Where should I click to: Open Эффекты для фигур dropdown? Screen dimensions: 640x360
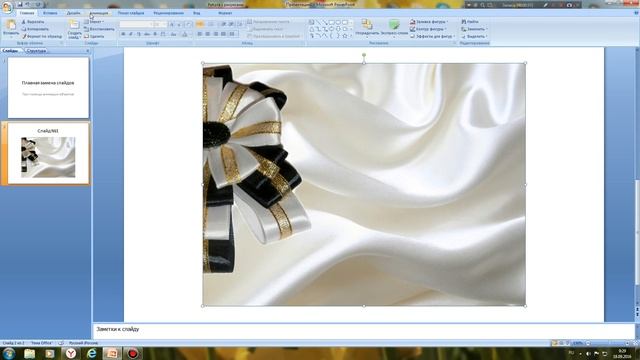pos(432,36)
